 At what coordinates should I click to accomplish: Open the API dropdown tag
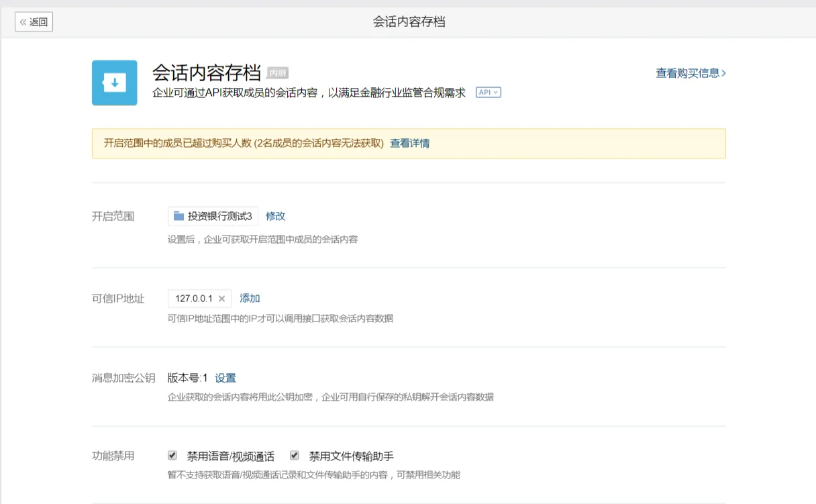pos(489,93)
